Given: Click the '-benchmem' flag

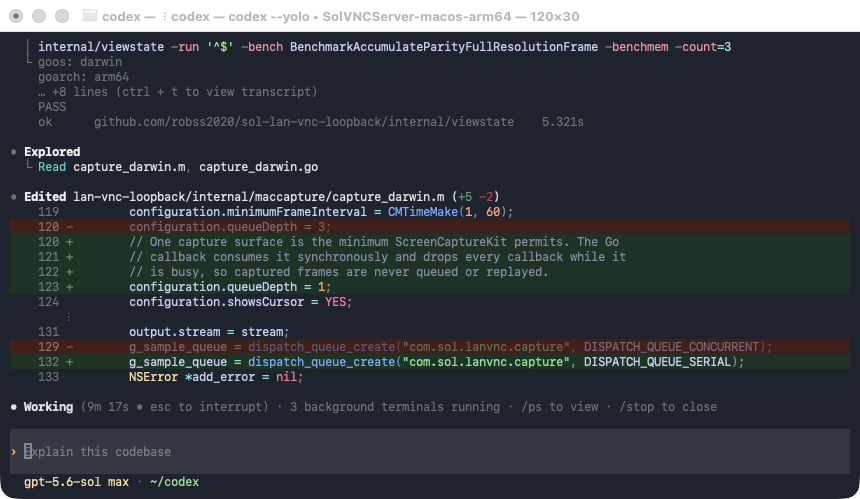Looking at the screenshot, I should (x=637, y=47).
